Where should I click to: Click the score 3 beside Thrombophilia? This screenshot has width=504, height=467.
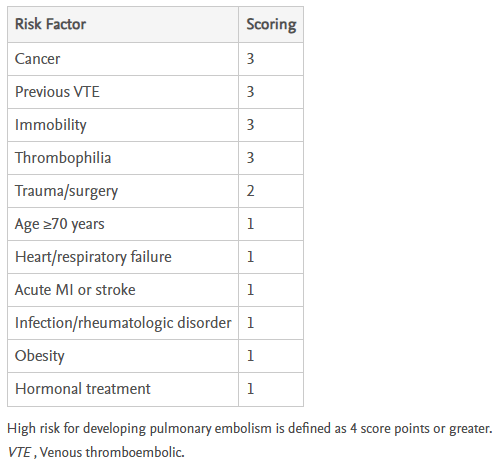click(250, 158)
